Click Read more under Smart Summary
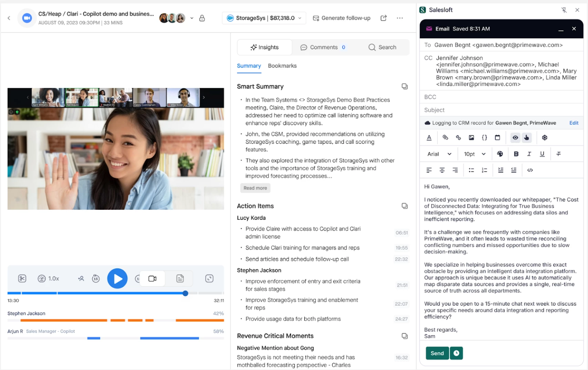Viewport: 588px width, 370px height. click(255, 188)
